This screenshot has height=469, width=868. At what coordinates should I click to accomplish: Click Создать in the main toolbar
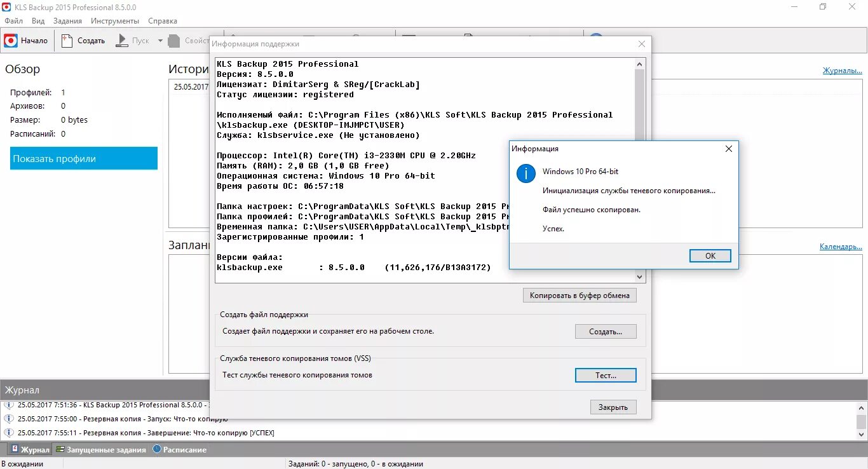(83, 41)
